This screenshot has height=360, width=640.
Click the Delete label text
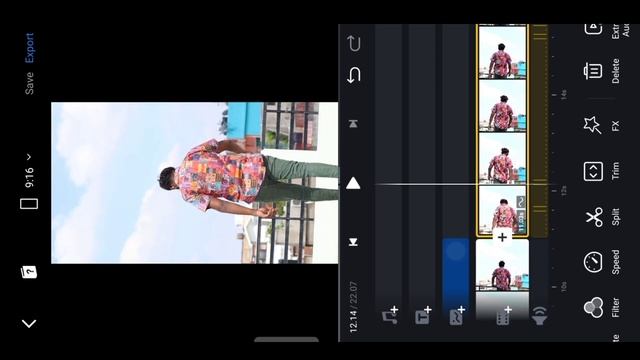coord(616,71)
